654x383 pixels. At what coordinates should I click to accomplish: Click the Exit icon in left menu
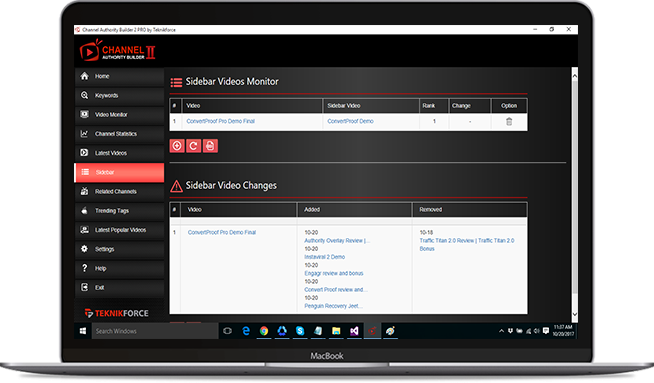[84, 287]
